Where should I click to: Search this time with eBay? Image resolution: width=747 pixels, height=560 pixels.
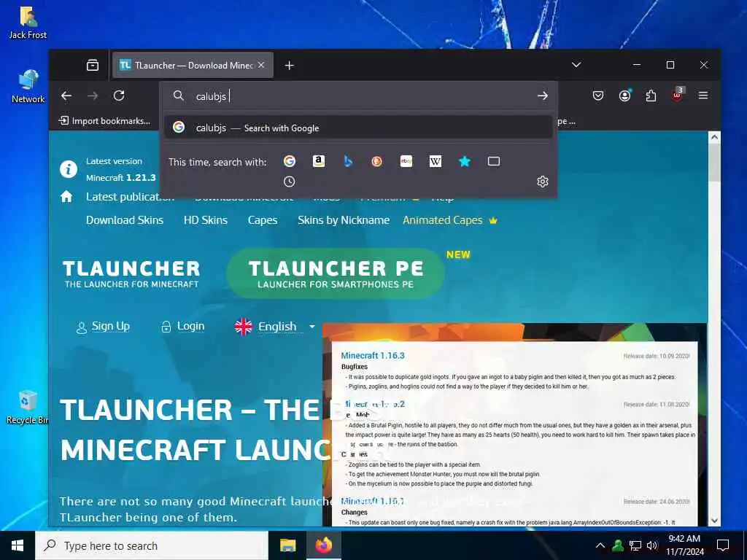[x=406, y=161]
